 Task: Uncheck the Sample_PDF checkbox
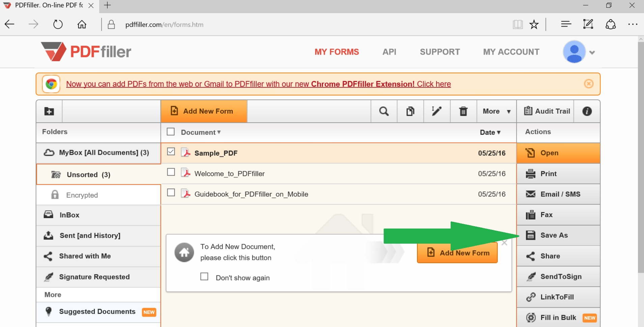coord(171,152)
